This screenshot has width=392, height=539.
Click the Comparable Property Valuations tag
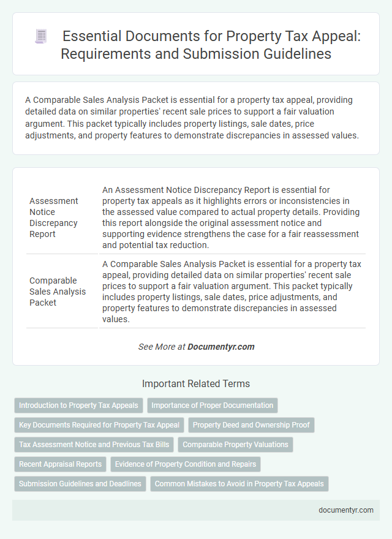[235, 445]
